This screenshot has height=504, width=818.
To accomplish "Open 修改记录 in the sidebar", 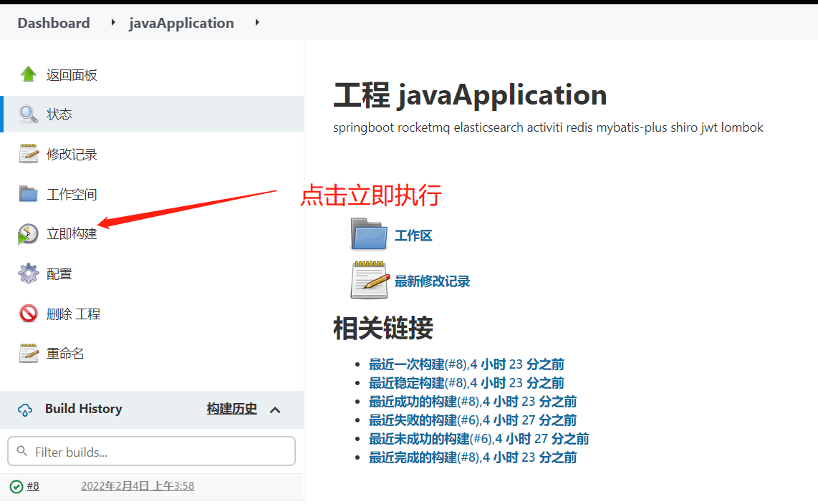I will 72,154.
